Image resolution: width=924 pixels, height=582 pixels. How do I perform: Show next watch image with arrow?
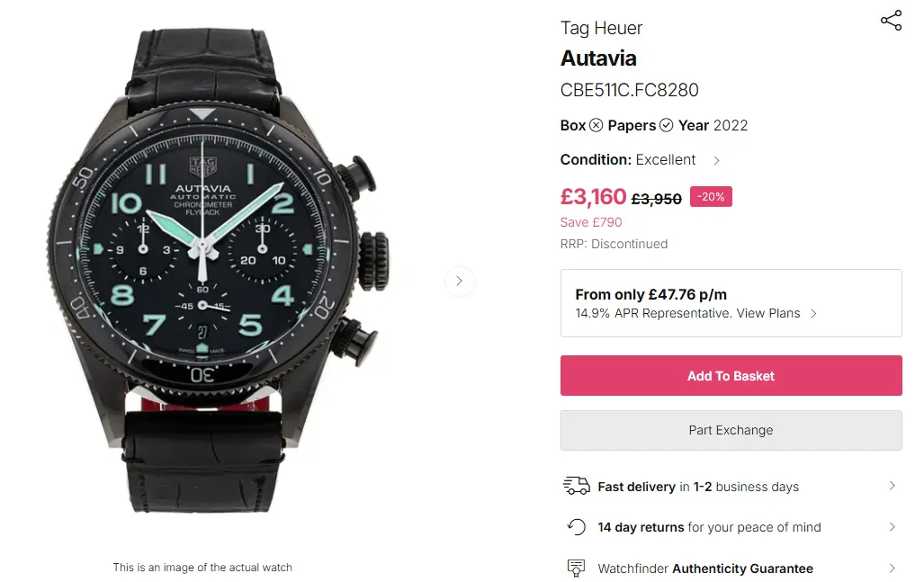coord(459,282)
